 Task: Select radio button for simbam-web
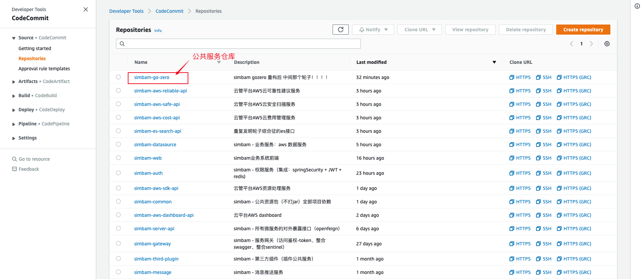[x=118, y=158]
